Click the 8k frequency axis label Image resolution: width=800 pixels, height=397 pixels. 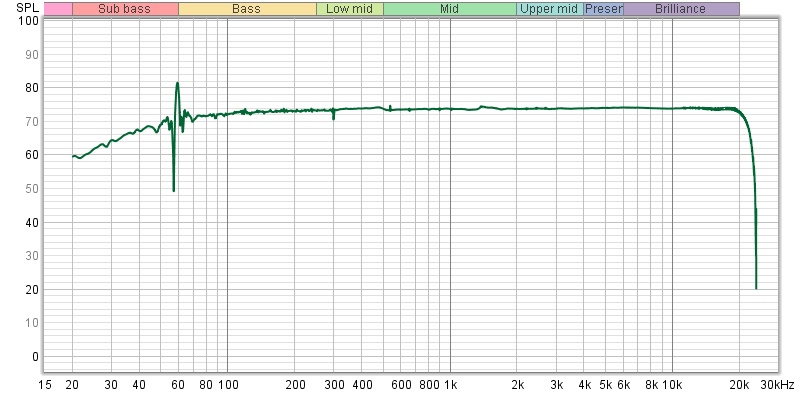pyautogui.click(x=652, y=385)
